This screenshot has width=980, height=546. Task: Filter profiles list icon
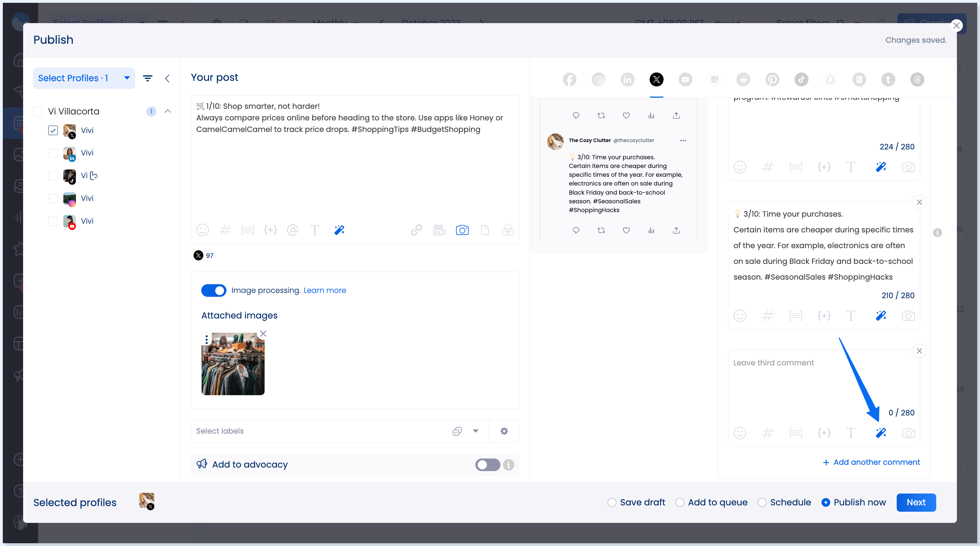(x=148, y=78)
